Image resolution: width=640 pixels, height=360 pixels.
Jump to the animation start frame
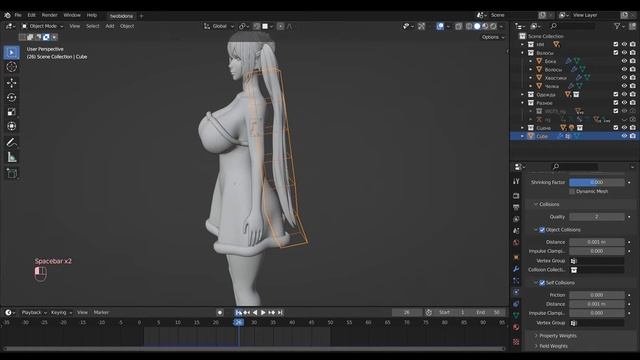(x=238, y=313)
